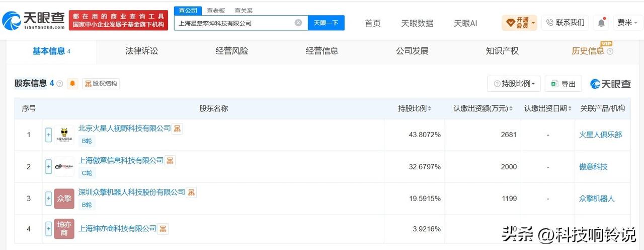
Task: Switch to 知识产权 tab
Action: (502, 51)
